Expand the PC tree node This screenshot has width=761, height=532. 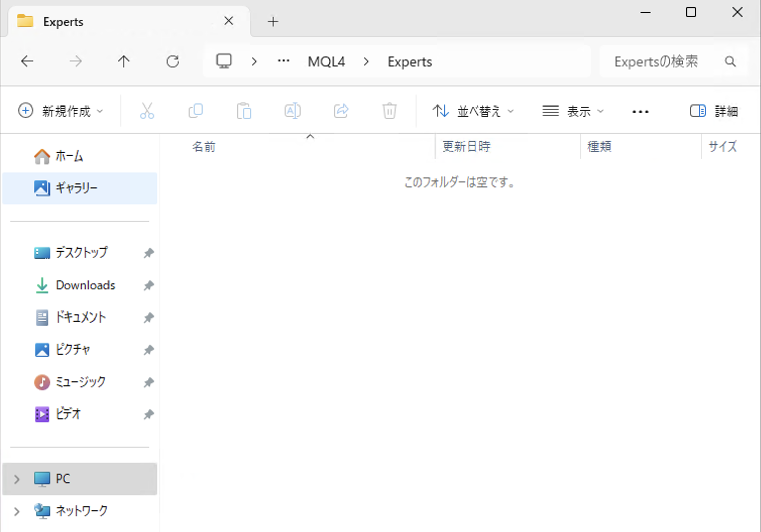[17, 479]
